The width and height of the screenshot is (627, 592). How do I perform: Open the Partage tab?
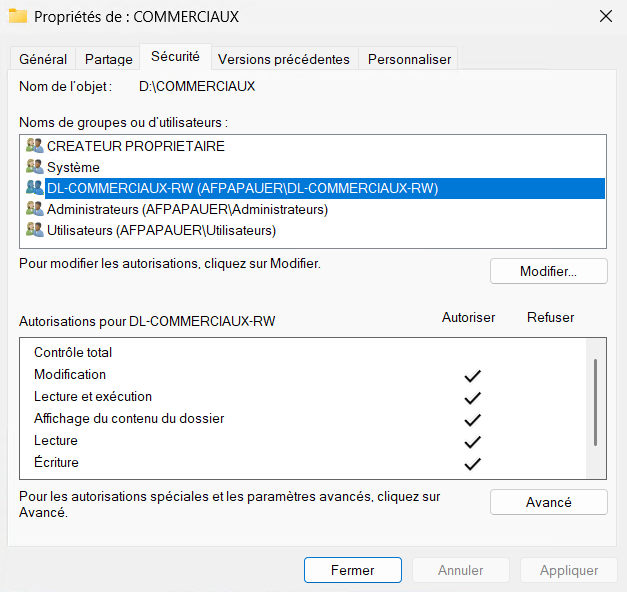click(x=108, y=59)
